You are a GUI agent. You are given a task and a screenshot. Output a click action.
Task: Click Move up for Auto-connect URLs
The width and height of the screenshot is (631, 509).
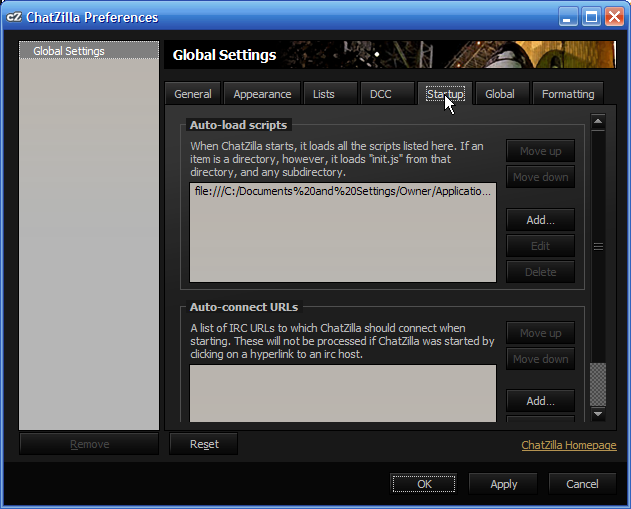click(x=540, y=333)
